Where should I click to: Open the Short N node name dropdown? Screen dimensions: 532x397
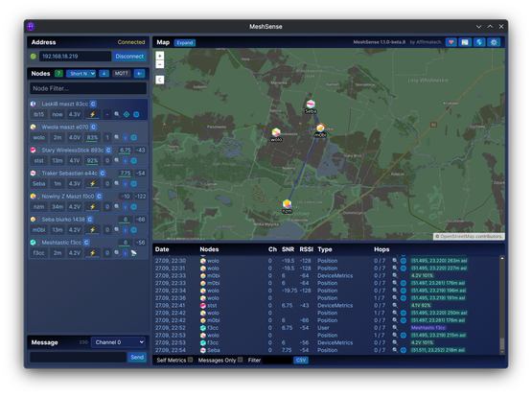click(x=81, y=73)
